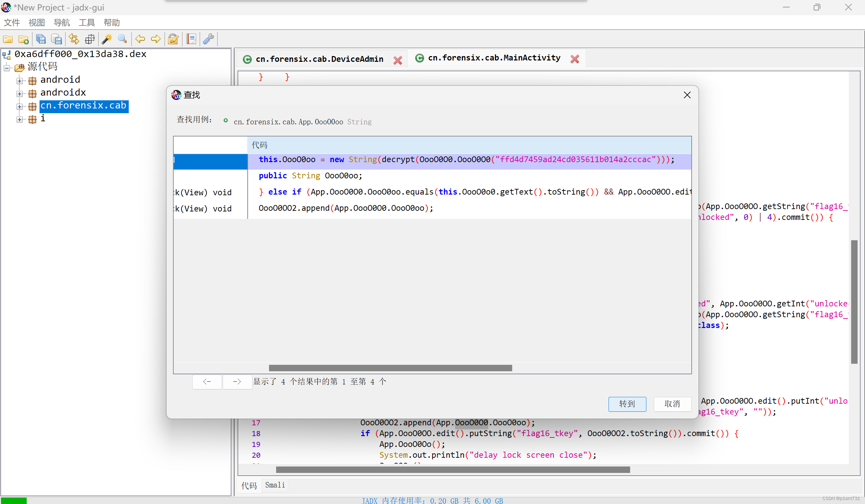
Task: Click the add files icon
Action: point(24,39)
